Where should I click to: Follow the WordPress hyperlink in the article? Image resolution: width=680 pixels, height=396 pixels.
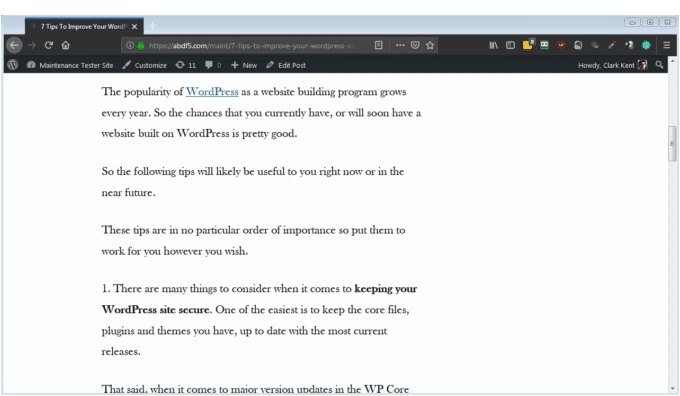pos(212,92)
